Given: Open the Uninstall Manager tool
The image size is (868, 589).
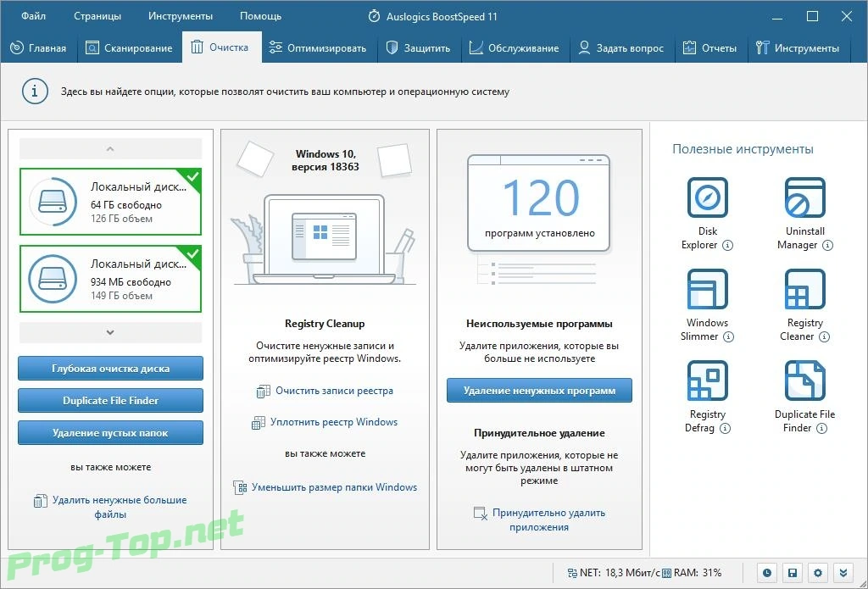Looking at the screenshot, I should tap(804, 197).
